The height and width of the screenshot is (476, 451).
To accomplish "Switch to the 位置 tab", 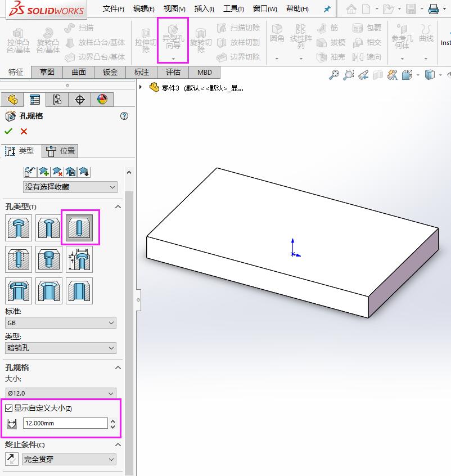I will pos(60,150).
